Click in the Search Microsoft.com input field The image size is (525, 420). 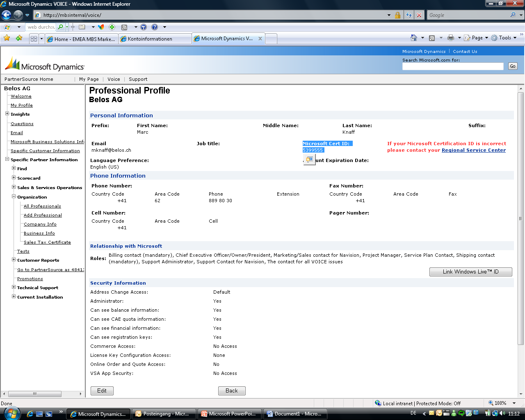click(453, 66)
